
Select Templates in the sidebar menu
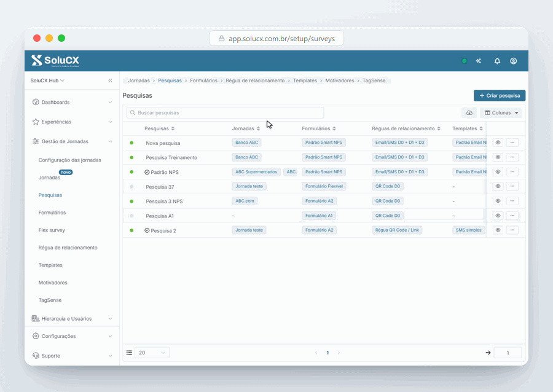50,265
